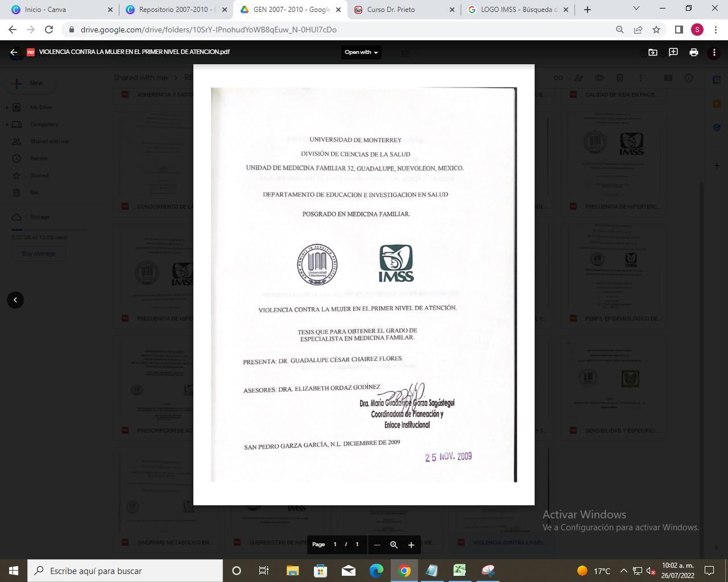Go to previous file with left arrow

point(15,300)
